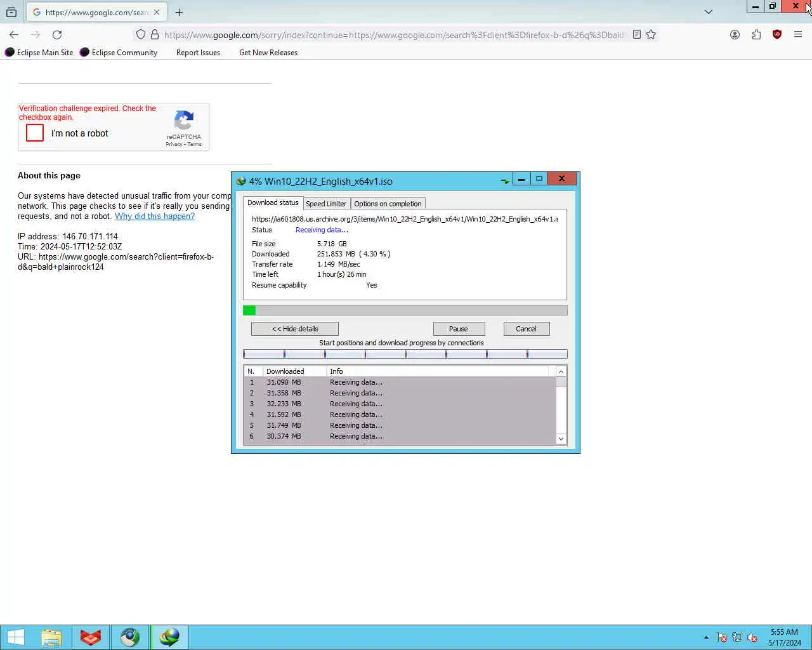812x650 pixels.
Task: Open Firefox View icon at tab strip
Action: tap(11, 12)
